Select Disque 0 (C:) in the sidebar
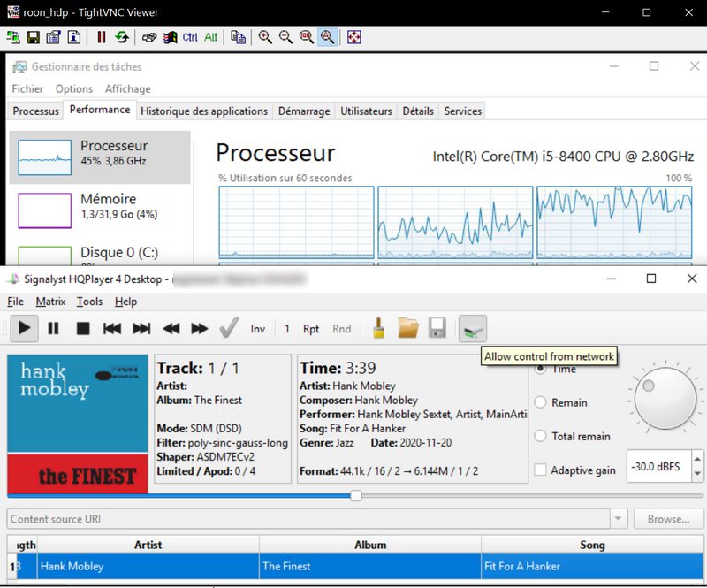 [x=100, y=253]
